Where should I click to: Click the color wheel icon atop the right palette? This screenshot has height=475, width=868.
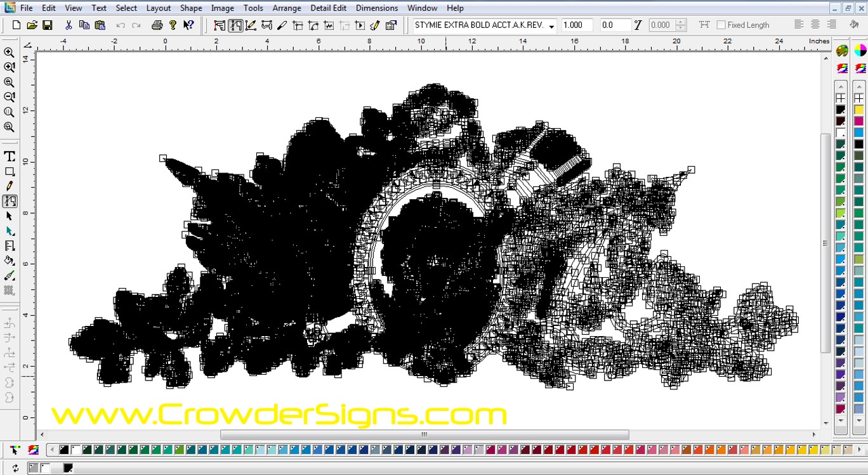[860, 51]
